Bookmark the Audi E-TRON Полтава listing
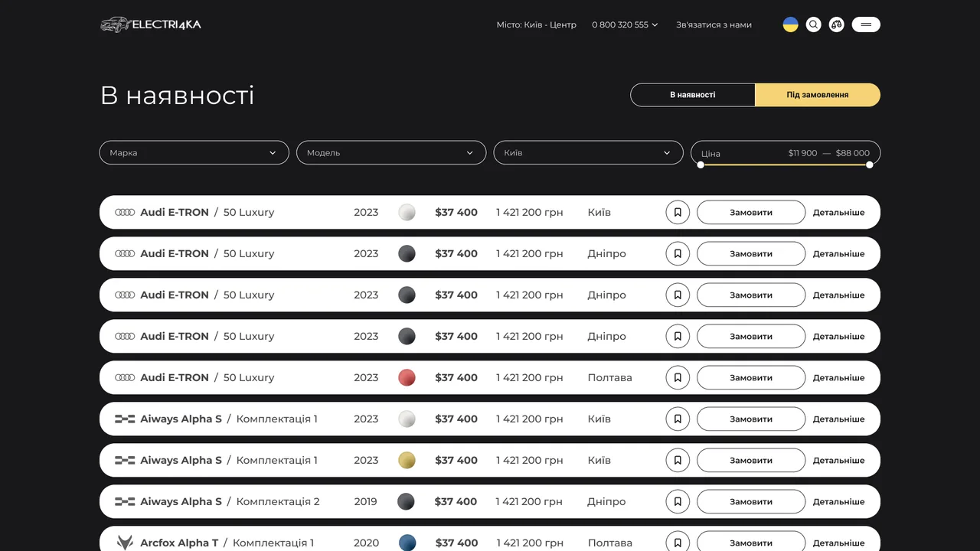Viewport: 980px width, 551px height. (x=678, y=377)
